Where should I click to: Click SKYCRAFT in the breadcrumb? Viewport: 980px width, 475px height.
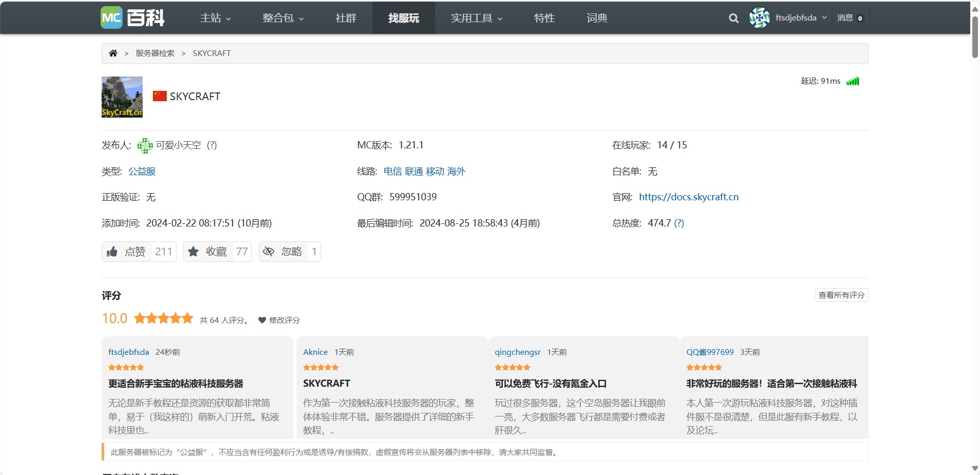pyautogui.click(x=212, y=53)
